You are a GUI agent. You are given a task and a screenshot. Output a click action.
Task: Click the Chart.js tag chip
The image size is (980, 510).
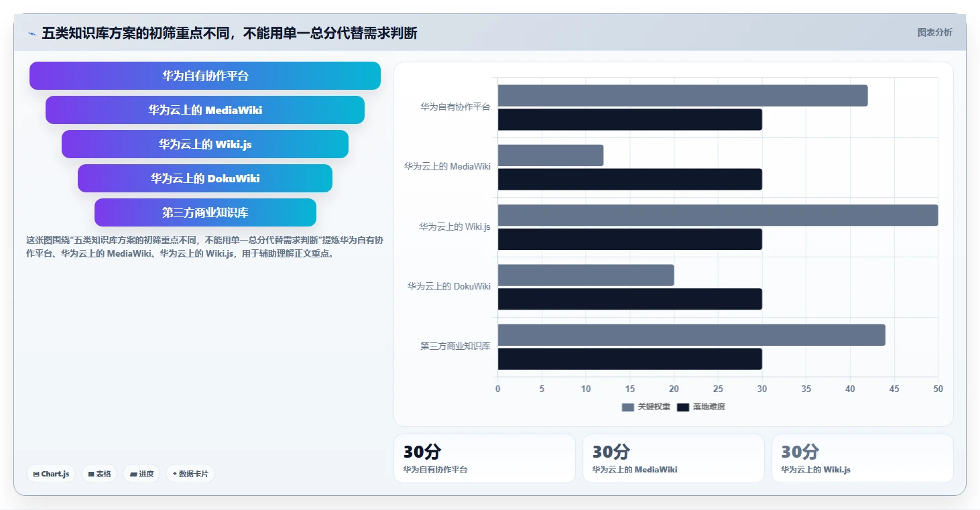(x=51, y=474)
